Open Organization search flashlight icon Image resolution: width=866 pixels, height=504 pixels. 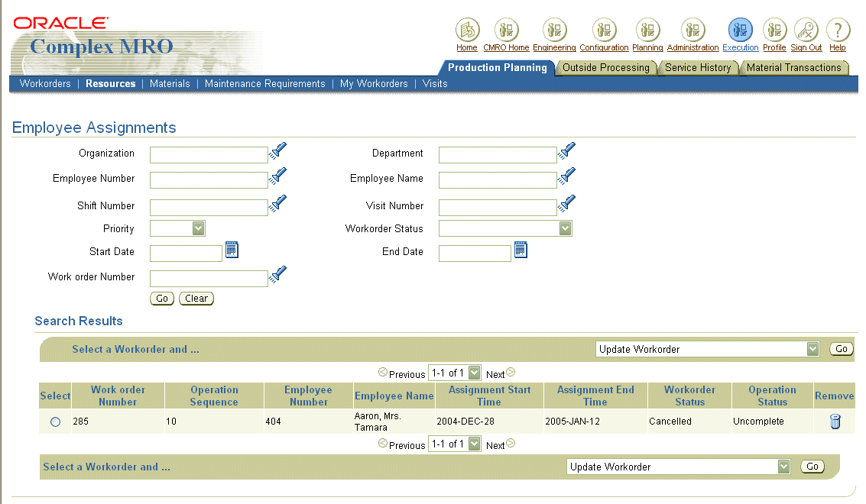pos(277,150)
